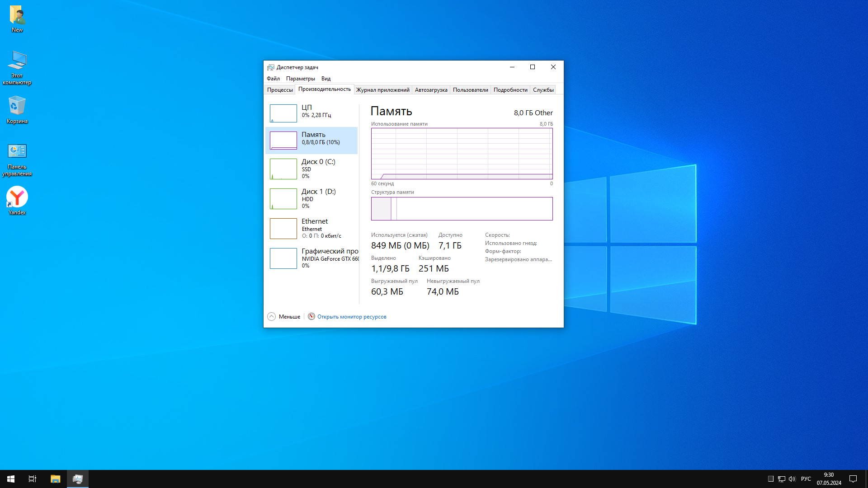Open the Файл menu
The width and height of the screenshot is (868, 488).
273,79
